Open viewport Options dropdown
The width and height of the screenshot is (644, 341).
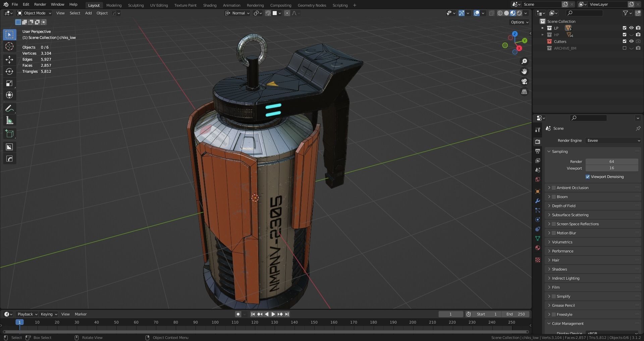[519, 22]
